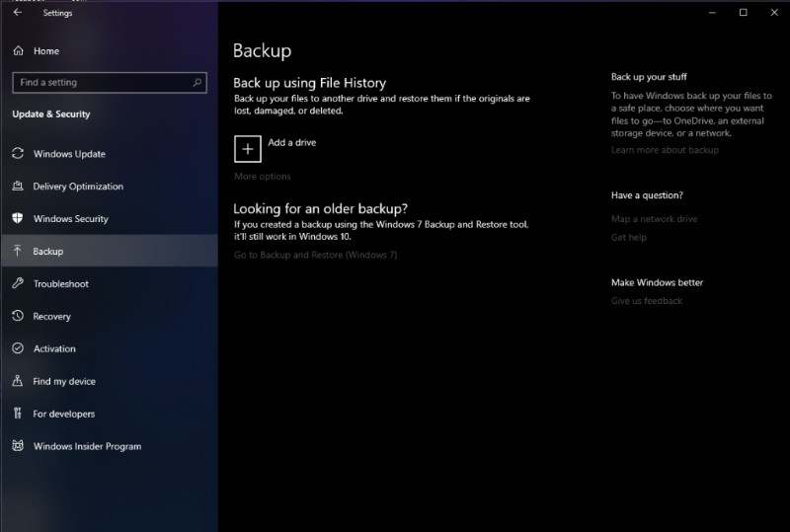The image size is (790, 532).
Task: Click the back arrow in Settings
Action: coord(18,12)
